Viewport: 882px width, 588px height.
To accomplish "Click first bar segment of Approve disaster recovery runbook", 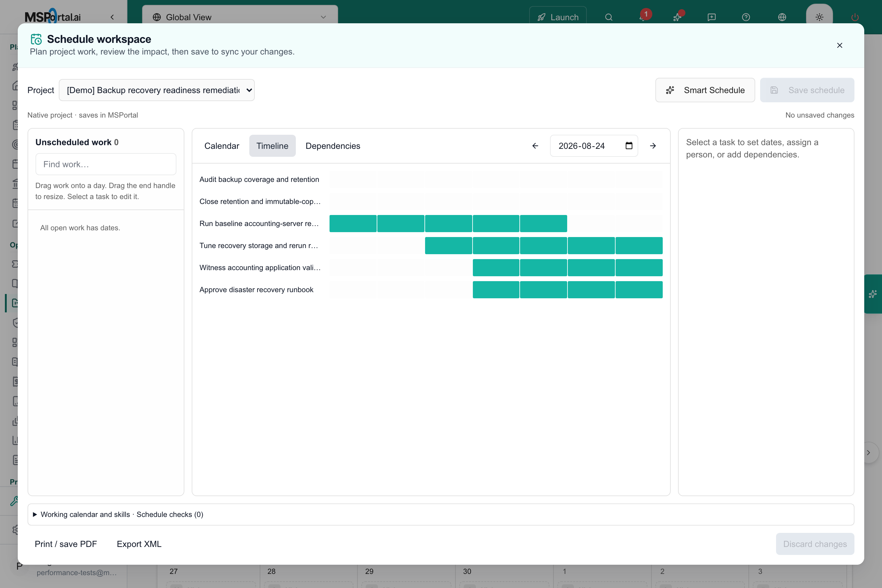I will click(x=496, y=290).
